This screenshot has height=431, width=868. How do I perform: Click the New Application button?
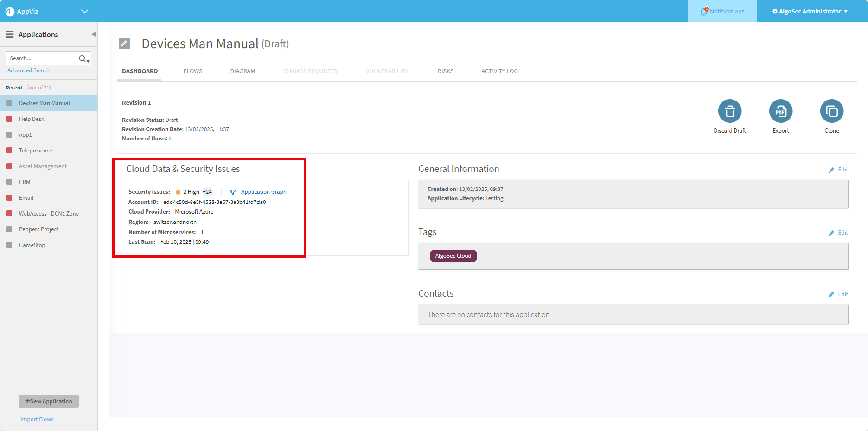pyautogui.click(x=49, y=401)
